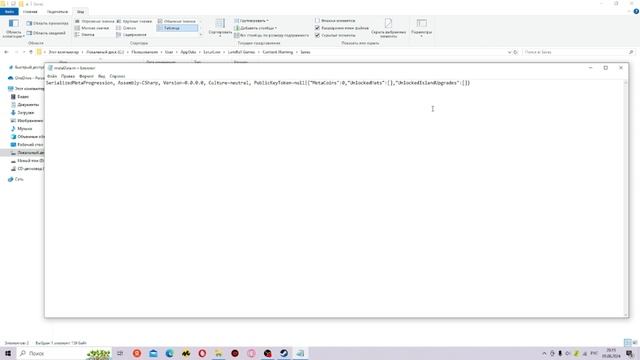Click Landfall Games in the address path

(241, 52)
